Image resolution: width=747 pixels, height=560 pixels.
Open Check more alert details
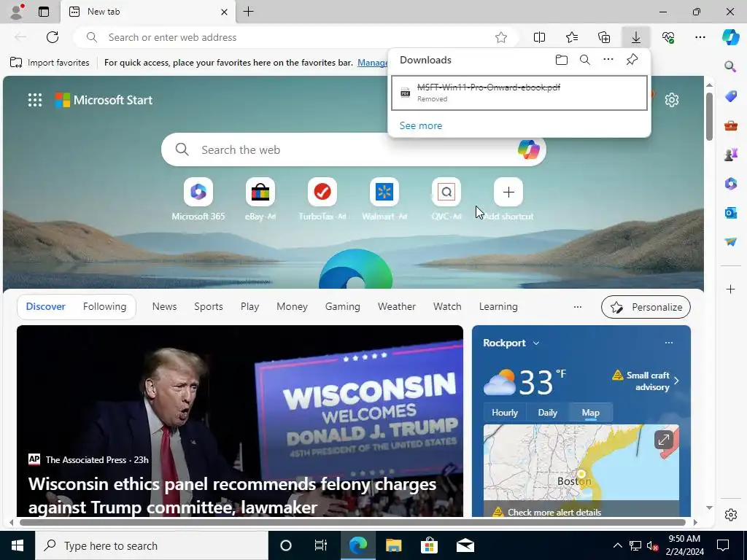pyautogui.click(x=554, y=513)
